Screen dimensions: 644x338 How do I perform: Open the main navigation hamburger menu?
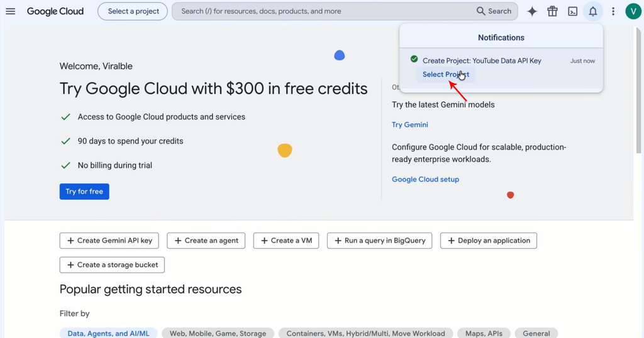tap(10, 11)
